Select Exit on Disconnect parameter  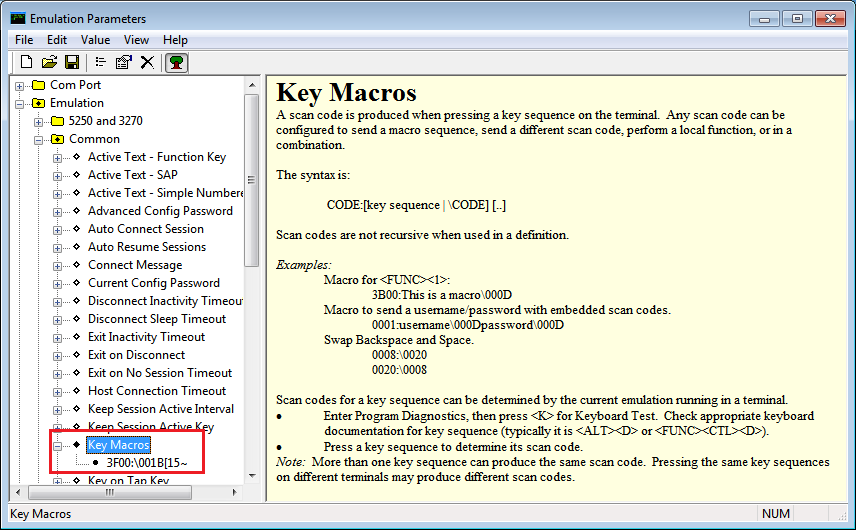point(136,355)
